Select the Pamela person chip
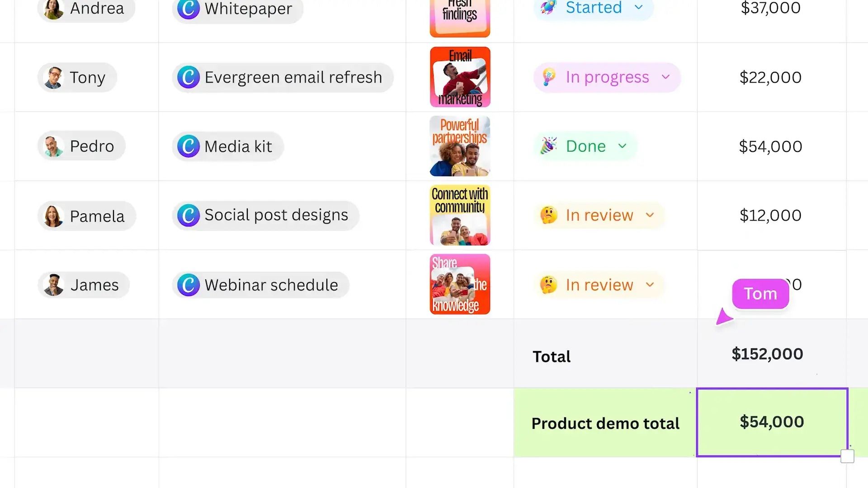Viewport: 868px width, 488px height. coord(87,216)
